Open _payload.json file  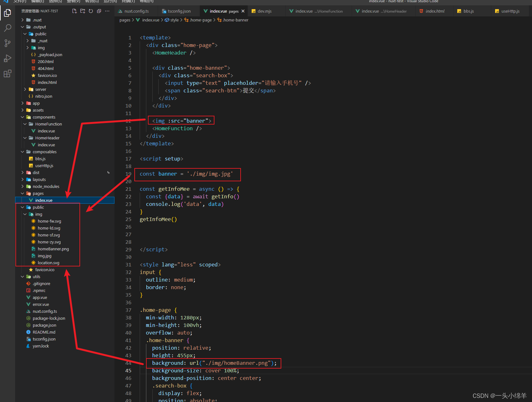50,55
